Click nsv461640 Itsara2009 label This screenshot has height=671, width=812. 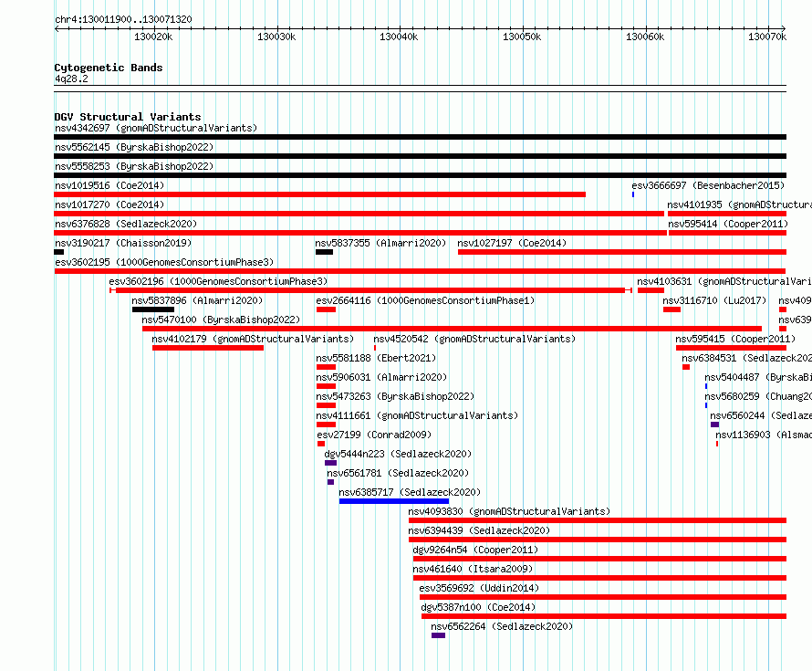473,569
